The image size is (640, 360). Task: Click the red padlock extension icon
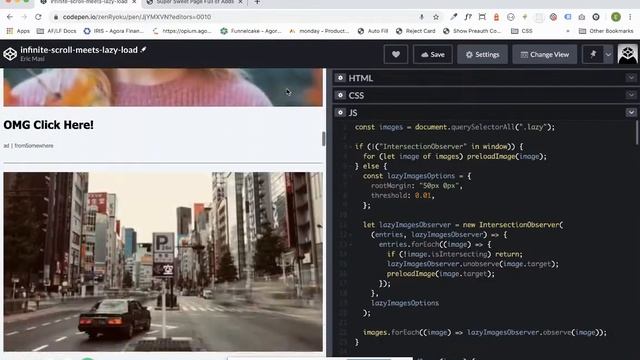(496, 17)
